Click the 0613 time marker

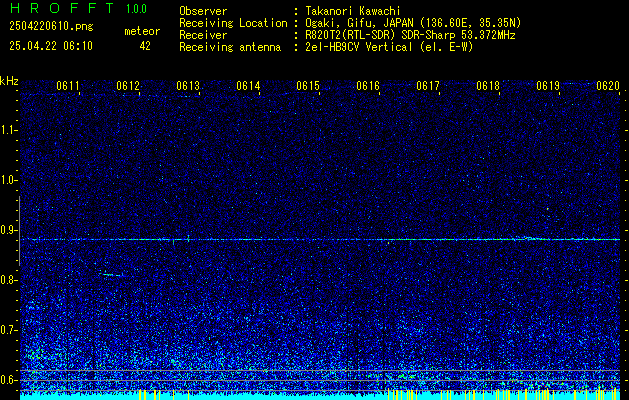point(188,86)
